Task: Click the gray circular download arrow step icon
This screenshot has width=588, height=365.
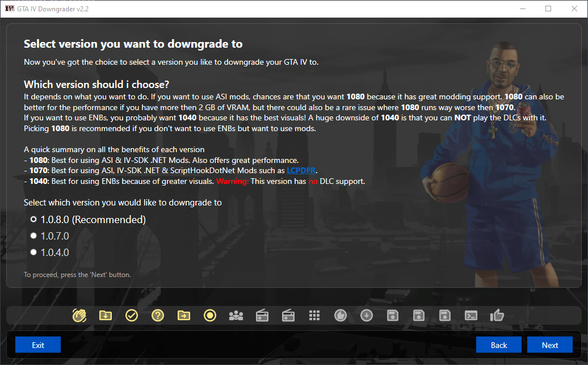Action: [x=367, y=316]
